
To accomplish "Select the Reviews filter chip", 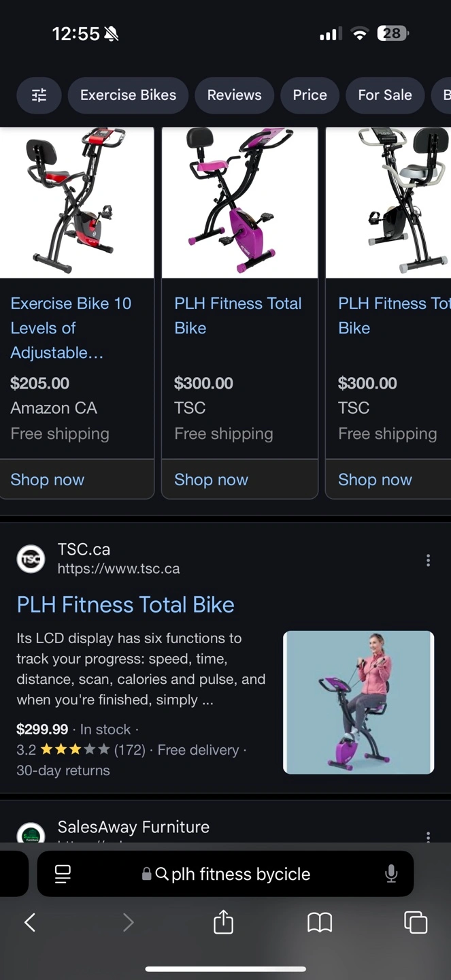I will click(x=234, y=95).
